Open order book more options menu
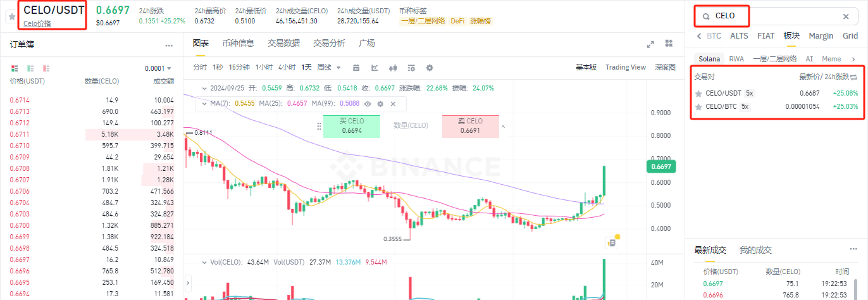The width and height of the screenshot is (868, 300). (169, 46)
